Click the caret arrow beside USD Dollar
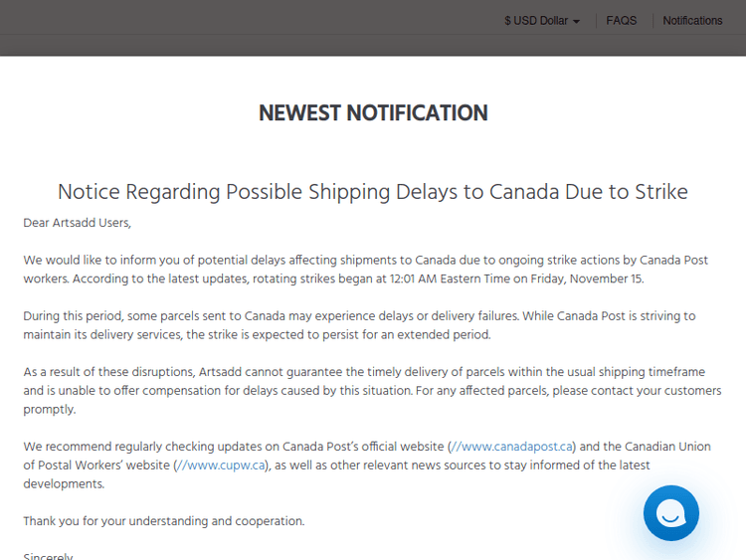The width and height of the screenshot is (746, 560). pyautogui.click(x=576, y=22)
